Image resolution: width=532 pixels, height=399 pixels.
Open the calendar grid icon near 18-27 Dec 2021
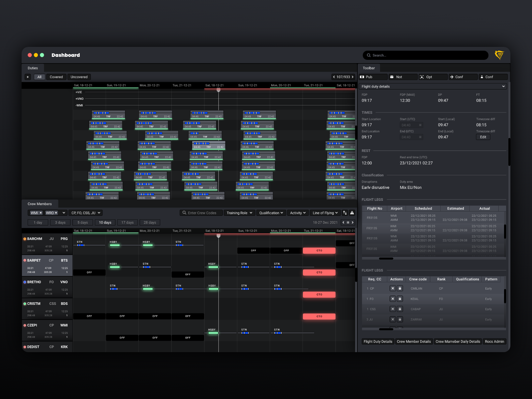tap(348, 222)
